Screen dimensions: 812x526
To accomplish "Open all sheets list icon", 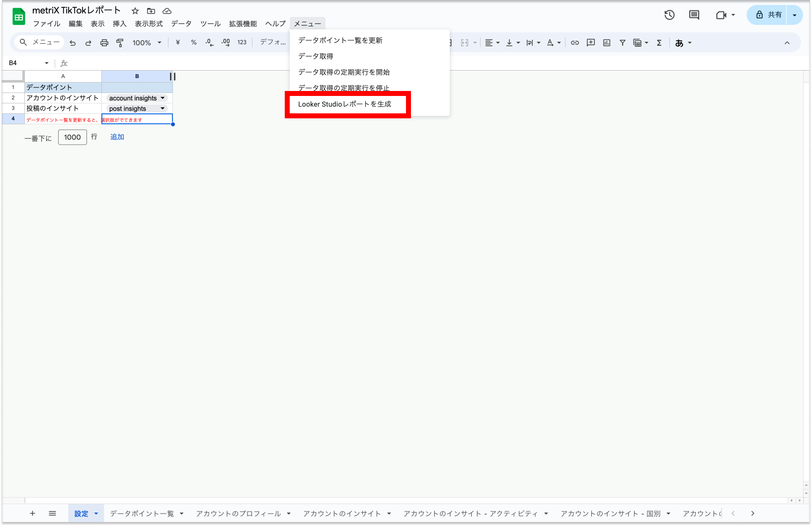I will tap(52, 514).
